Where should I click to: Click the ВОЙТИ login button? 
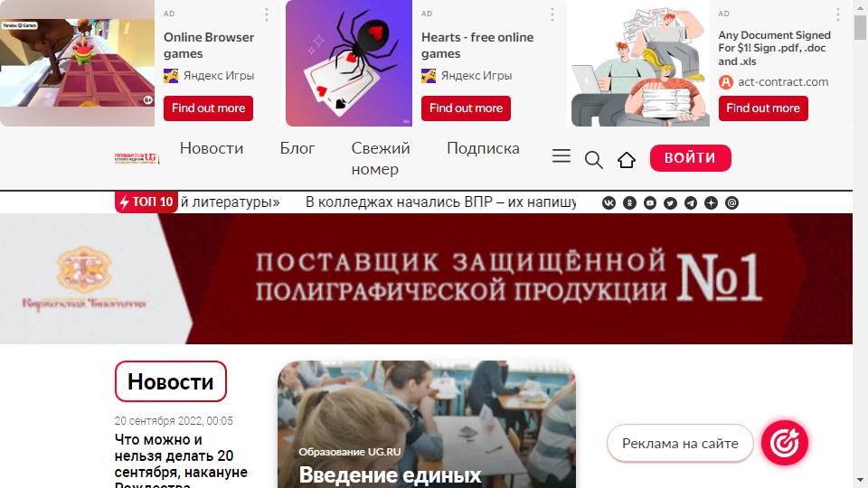(x=690, y=158)
